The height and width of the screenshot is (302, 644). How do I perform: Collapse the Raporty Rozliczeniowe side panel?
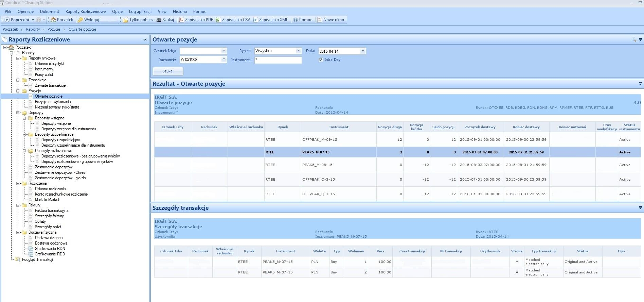[x=145, y=39]
